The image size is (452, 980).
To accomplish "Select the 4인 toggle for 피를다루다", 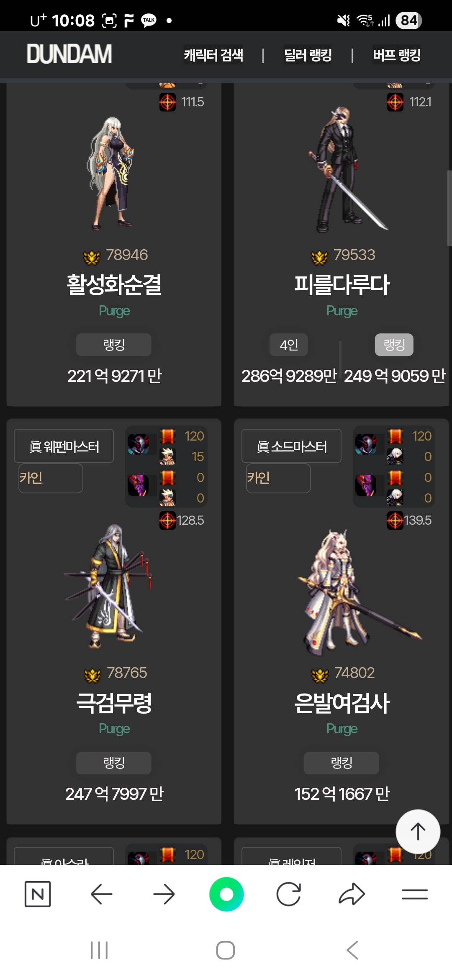I will pos(289,345).
